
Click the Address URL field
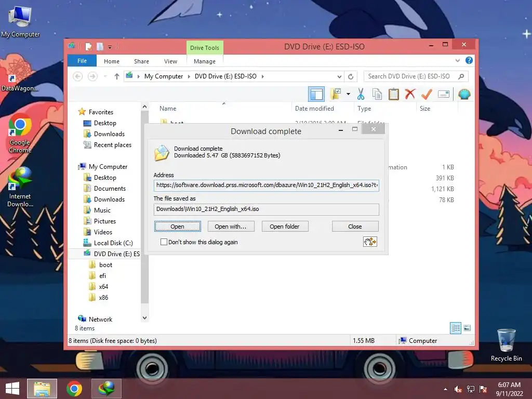coord(267,185)
